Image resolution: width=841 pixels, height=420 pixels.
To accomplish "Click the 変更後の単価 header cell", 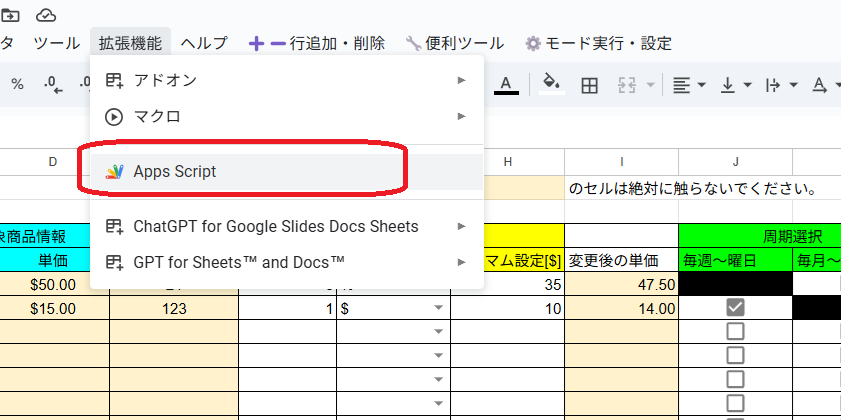I will point(622,261).
